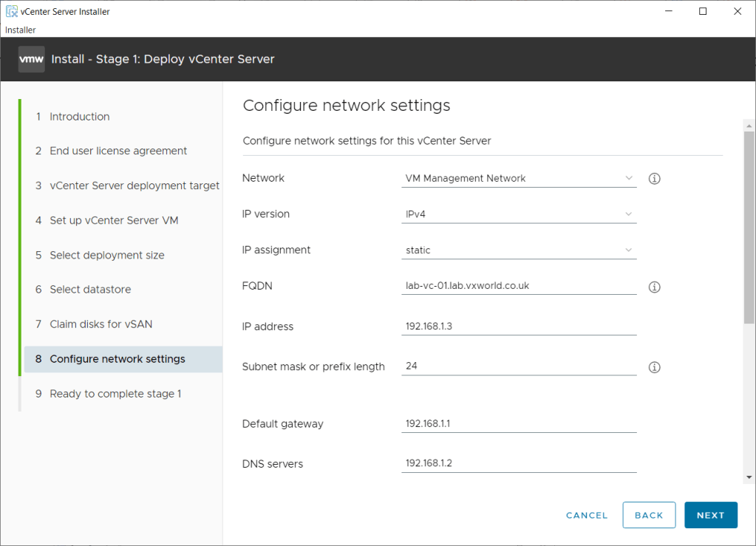756x546 pixels.
Task: Go to Introduction step
Action: tap(79, 117)
